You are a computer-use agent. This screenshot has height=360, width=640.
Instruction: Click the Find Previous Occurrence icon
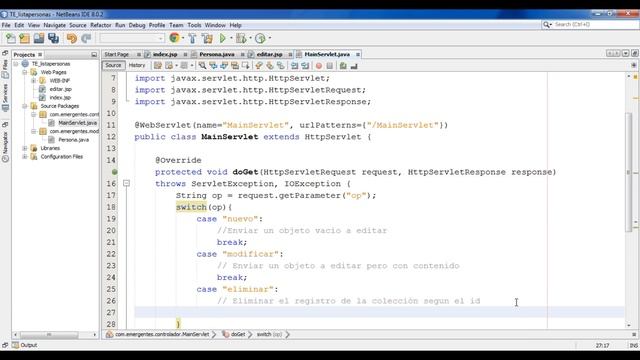[213, 66]
